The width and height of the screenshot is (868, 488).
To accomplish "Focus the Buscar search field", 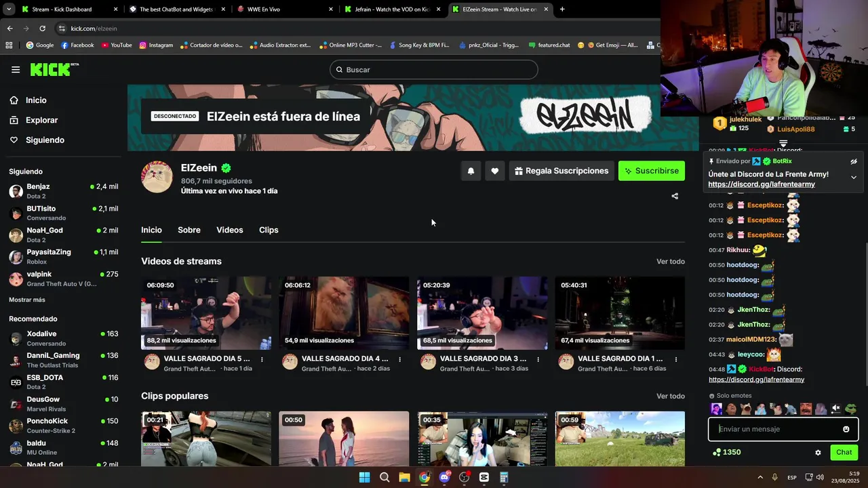I will click(434, 70).
